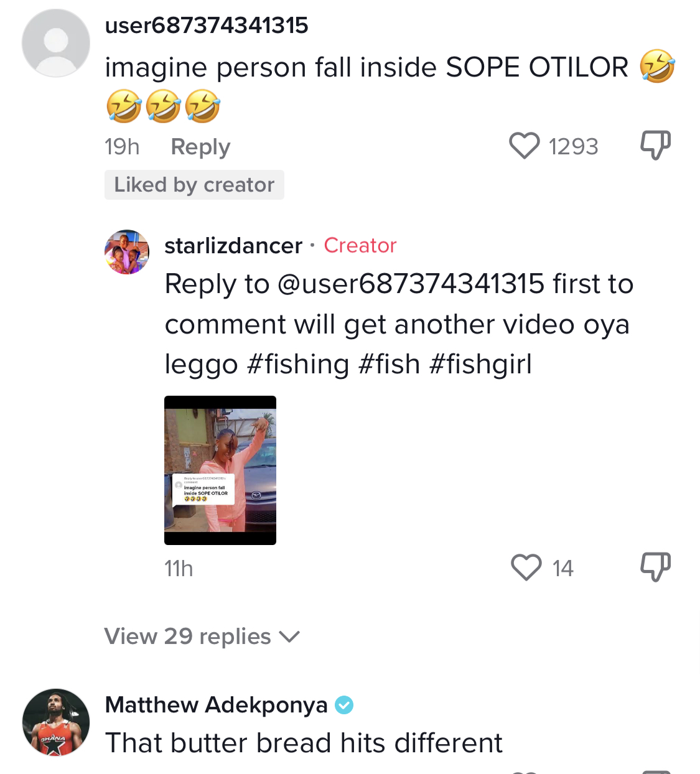Open the Matthew Adekponya name link
The image size is (700, 774).
[217, 705]
